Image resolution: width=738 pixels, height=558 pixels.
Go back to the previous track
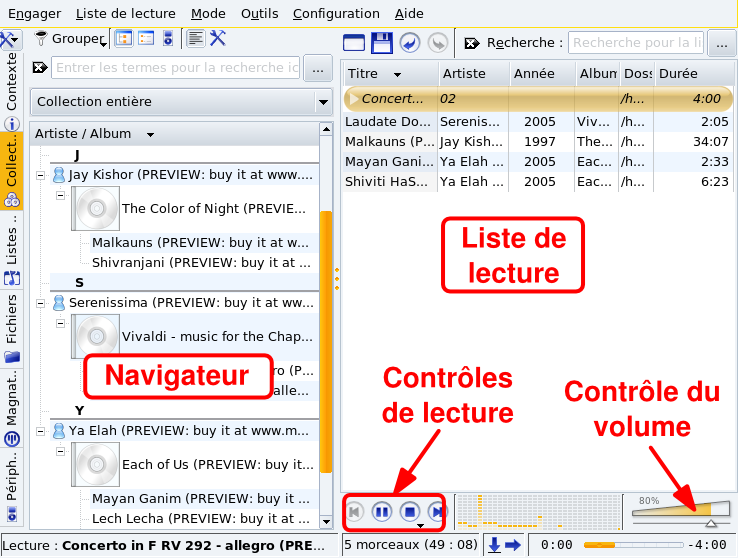pyautogui.click(x=354, y=512)
